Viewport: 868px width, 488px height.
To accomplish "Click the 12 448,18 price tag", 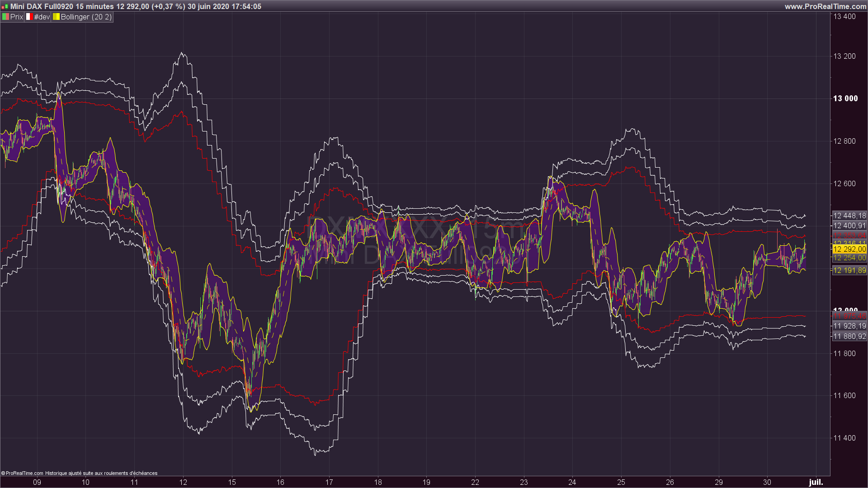I will 849,216.
